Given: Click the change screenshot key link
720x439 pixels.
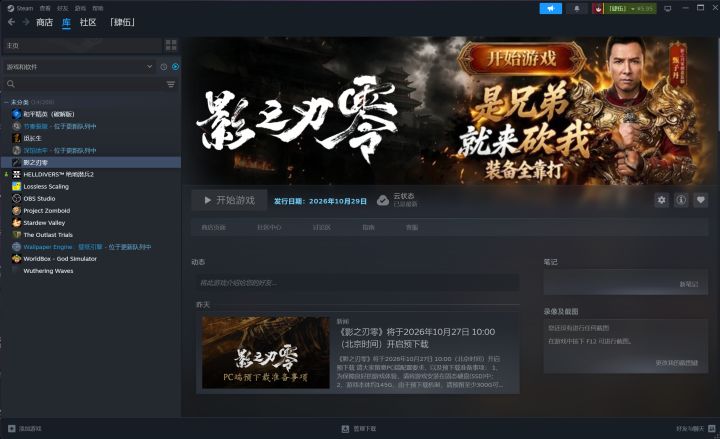Looking at the screenshot, I should 677,363.
